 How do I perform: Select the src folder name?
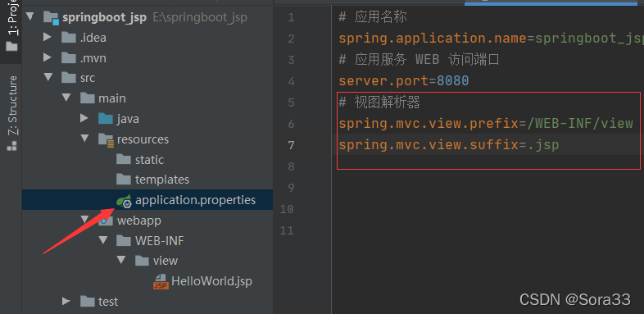coord(88,78)
